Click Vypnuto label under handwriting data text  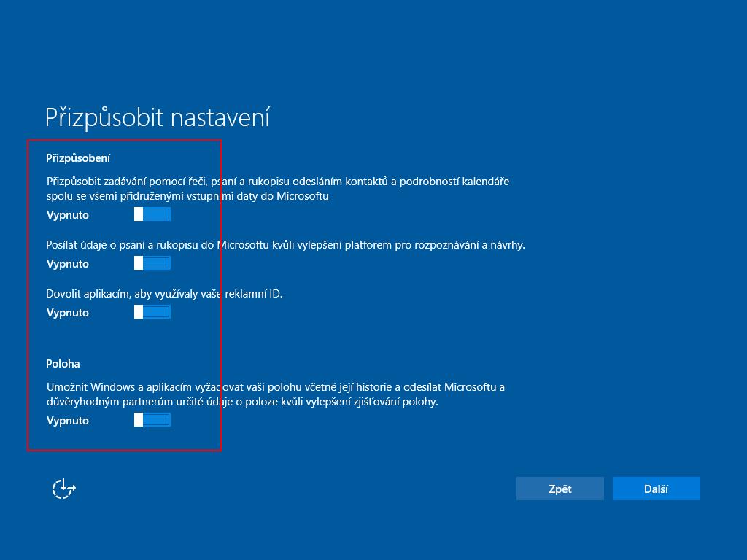68,264
